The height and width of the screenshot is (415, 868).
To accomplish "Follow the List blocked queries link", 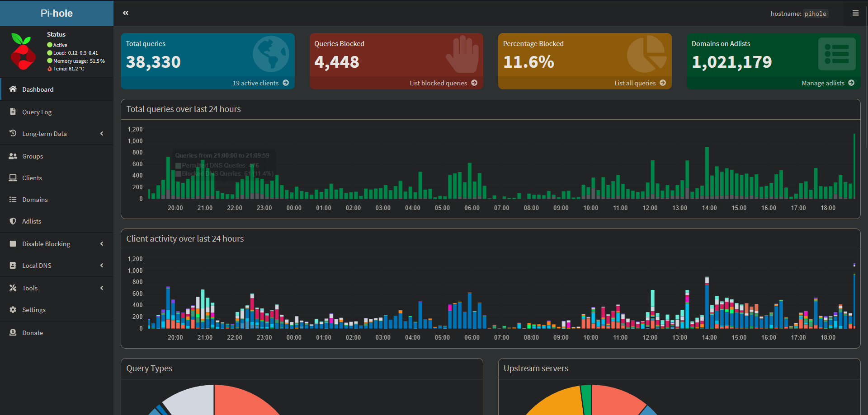I will click(396, 83).
